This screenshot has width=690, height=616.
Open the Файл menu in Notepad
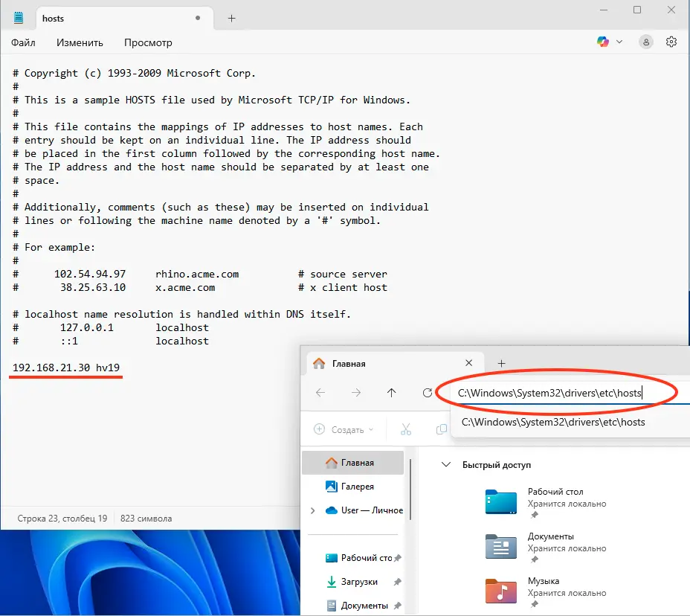(23, 42)
